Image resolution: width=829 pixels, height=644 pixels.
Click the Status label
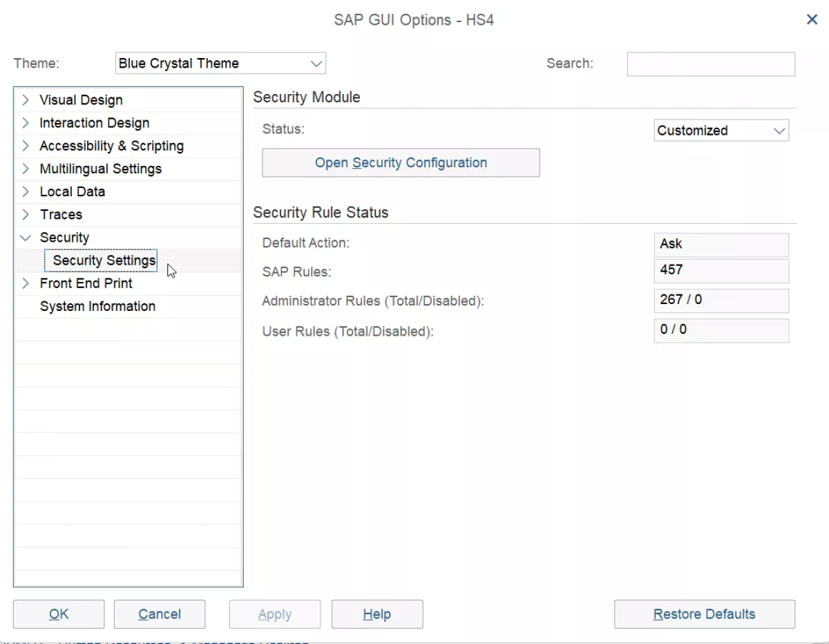[283, 129]
